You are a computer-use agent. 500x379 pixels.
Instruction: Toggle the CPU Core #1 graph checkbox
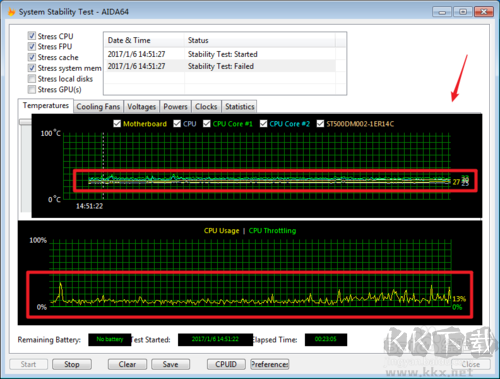point(207,124)
